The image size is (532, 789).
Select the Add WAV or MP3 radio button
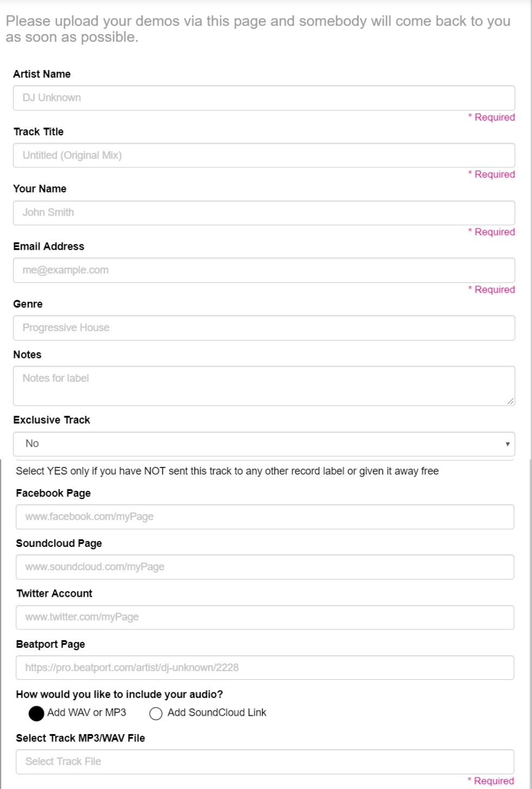[36, 714]
